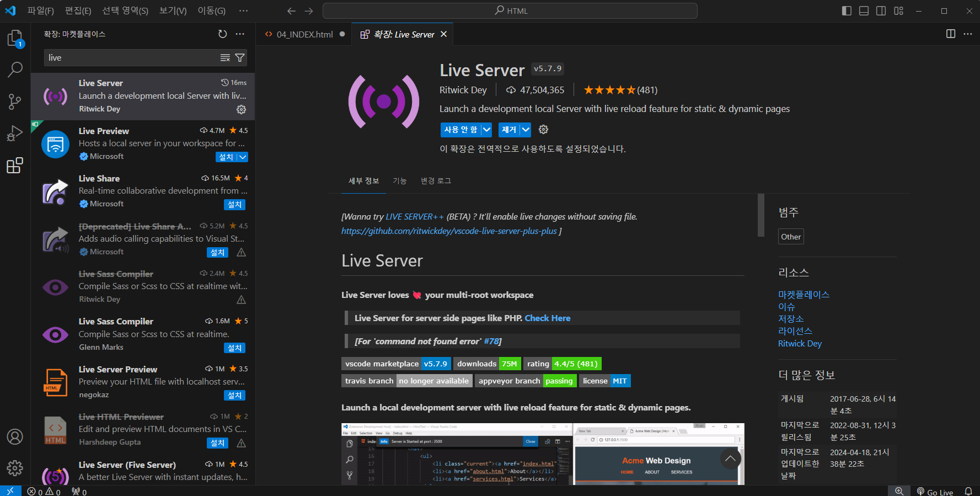Open Ritwick Dey publisher name in header

pyautogui.click(x=463, y=90)
